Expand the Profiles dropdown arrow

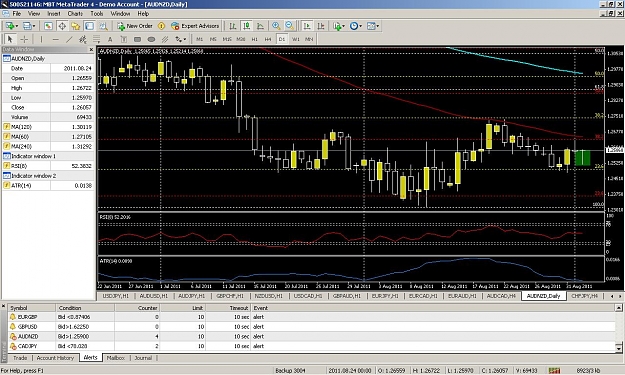click(x=34, y=26)
